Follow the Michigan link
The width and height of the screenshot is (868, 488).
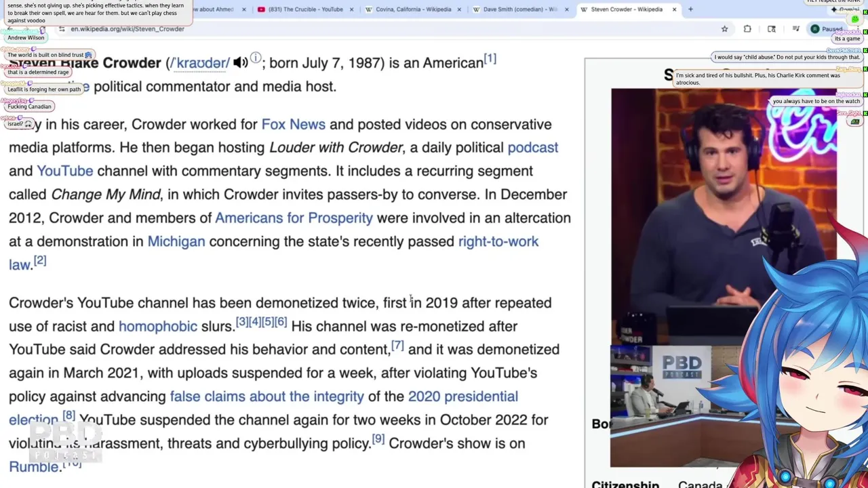click(176, 242)
